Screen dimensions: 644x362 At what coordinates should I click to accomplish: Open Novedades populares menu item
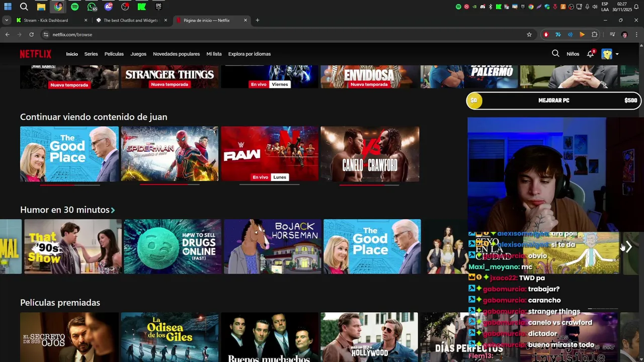coord(176,54)
